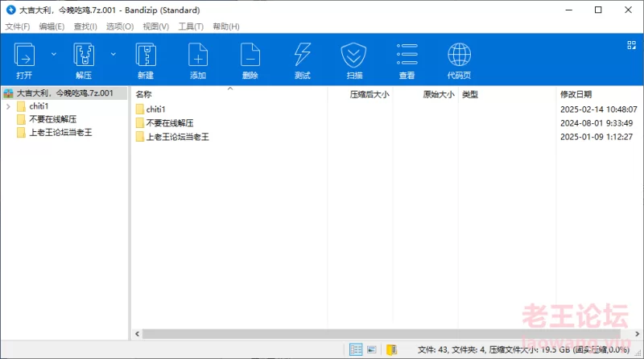This screenshot has width=644, height=359.
Task: Select the chiti1 folder in the file list
Action: (155, 109)
